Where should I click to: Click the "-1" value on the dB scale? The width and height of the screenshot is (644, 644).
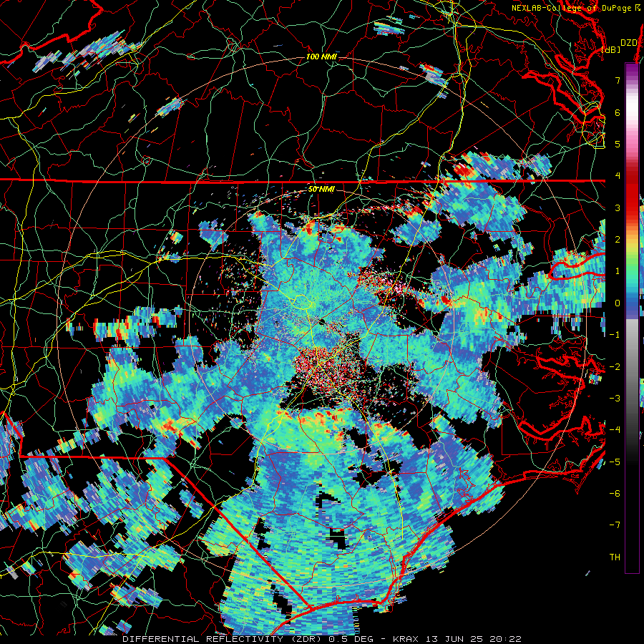(x=615, y=335)
